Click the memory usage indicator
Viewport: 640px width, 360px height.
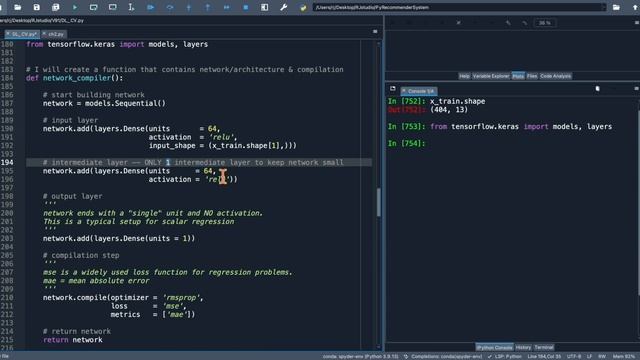624,356
